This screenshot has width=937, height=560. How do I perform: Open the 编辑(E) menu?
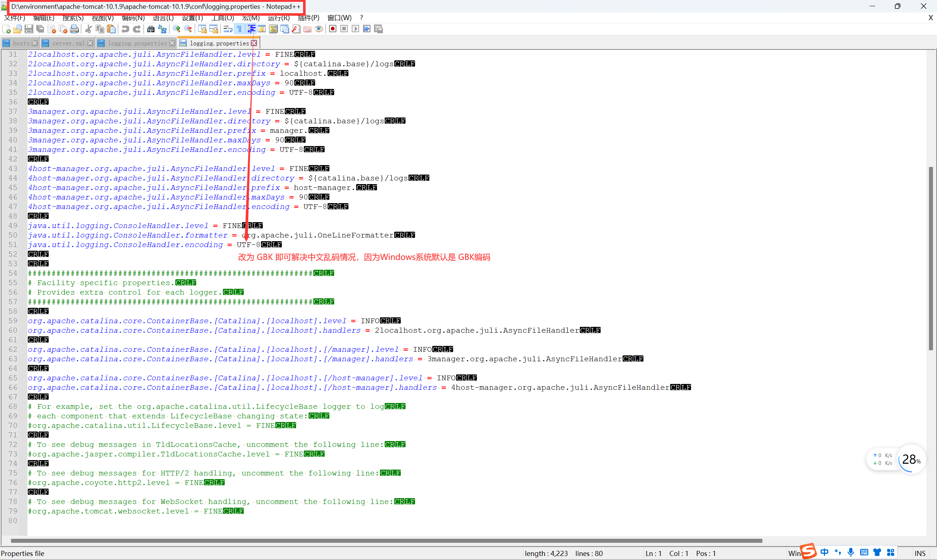44,18
